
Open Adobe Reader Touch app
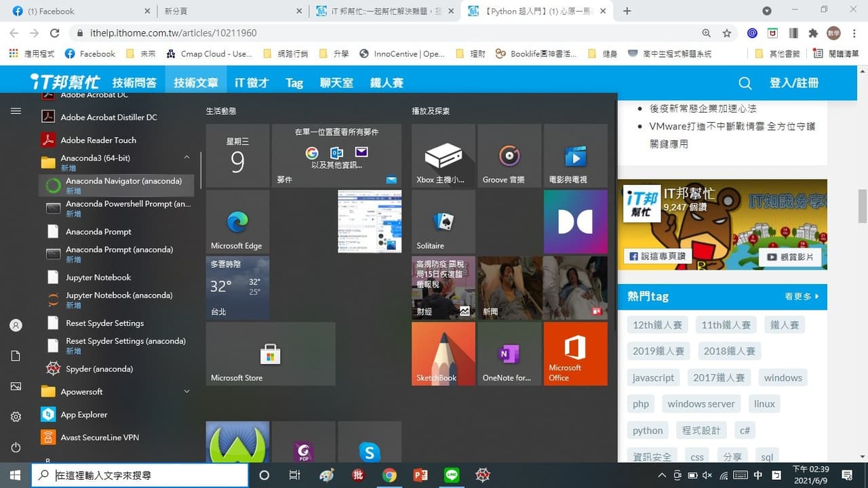tap(117, 140)
